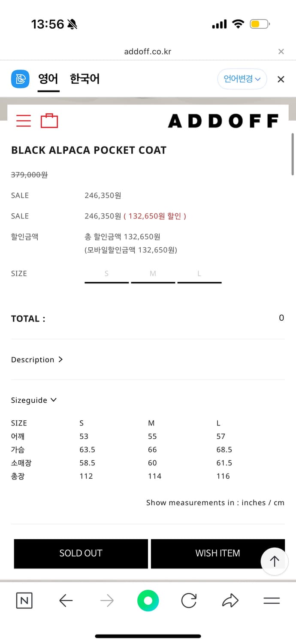The image size is (296, 644).
Task: Open the browser bottom menu lines icon
Action: [272, 600]
